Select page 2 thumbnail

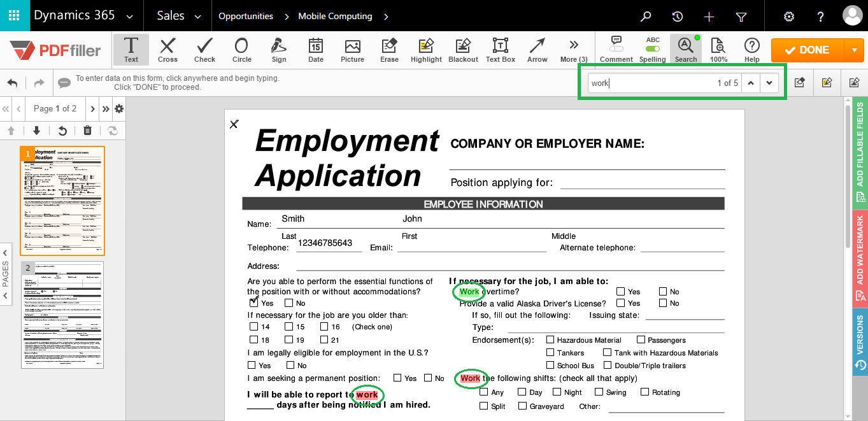click(62, 315)
